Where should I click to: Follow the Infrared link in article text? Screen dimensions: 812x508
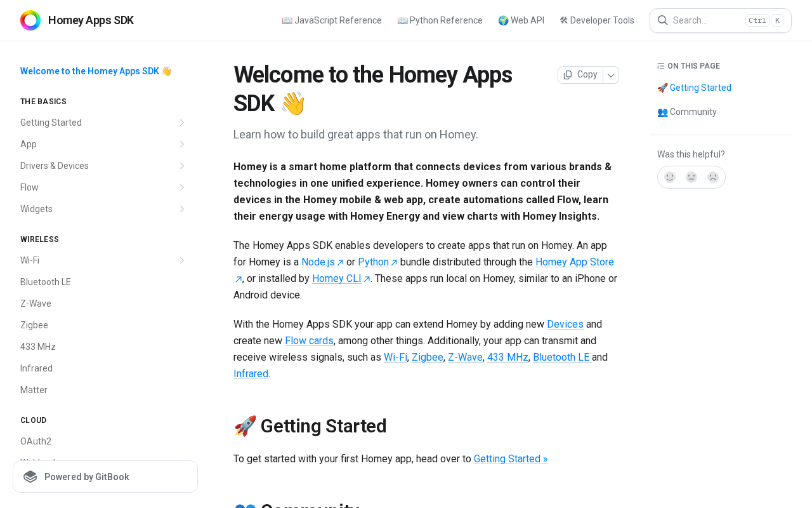click(251, 373)
